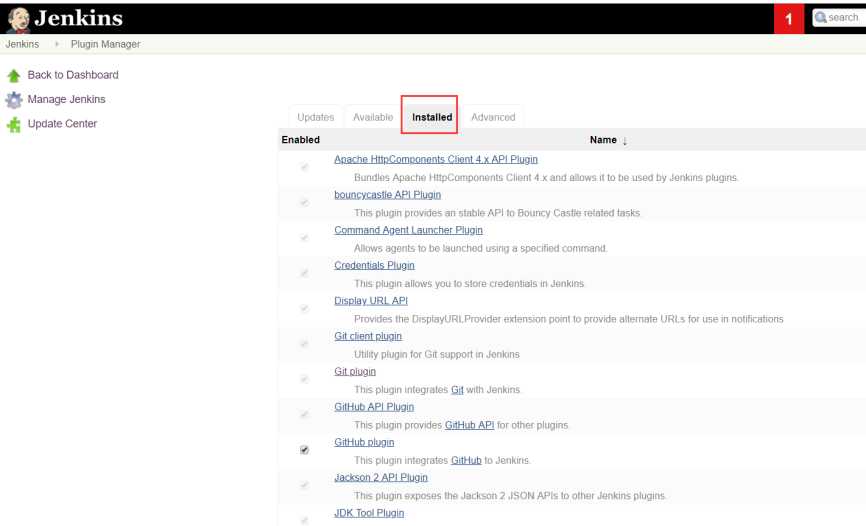The width and height of the screenshot is (866, 526).
Task: Open the Jackson 2 API Plugin link
Action: (381, 477)
